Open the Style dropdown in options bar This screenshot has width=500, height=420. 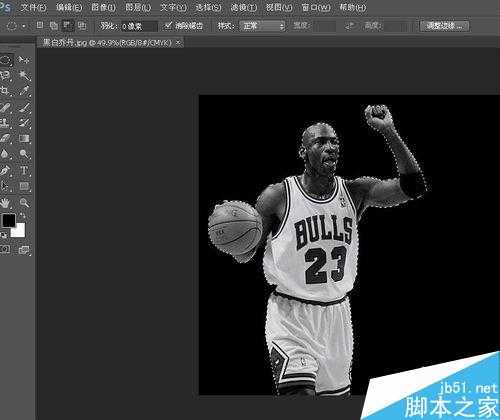pos(263,26)
